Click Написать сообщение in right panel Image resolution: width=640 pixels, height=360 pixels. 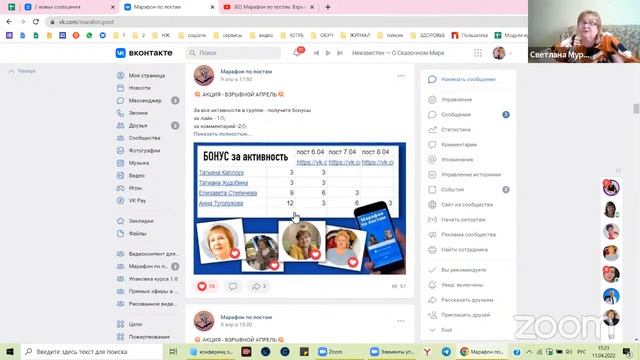tap(468, 79)
